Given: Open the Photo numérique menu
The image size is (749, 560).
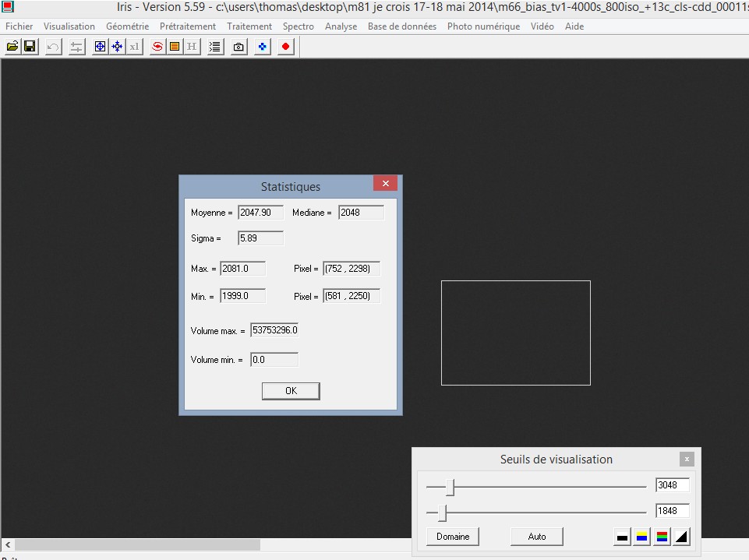Looking at the screenshot, I should (x=483, y=26).
